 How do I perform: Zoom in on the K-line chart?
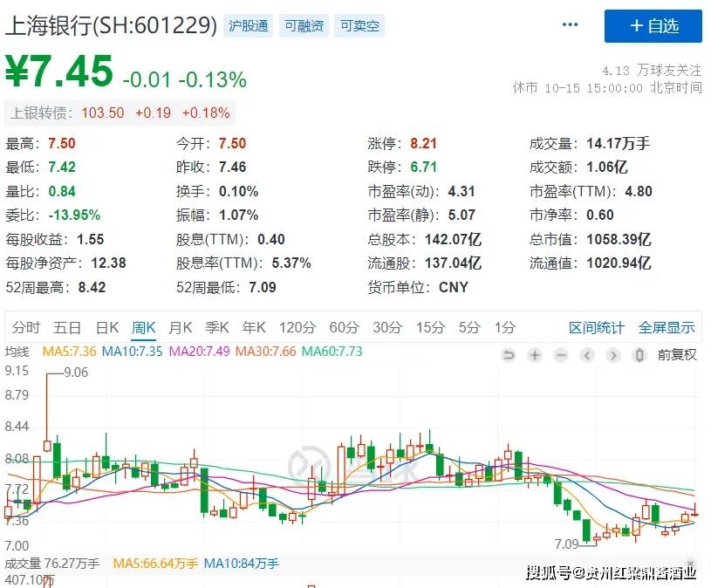point(535,355)
